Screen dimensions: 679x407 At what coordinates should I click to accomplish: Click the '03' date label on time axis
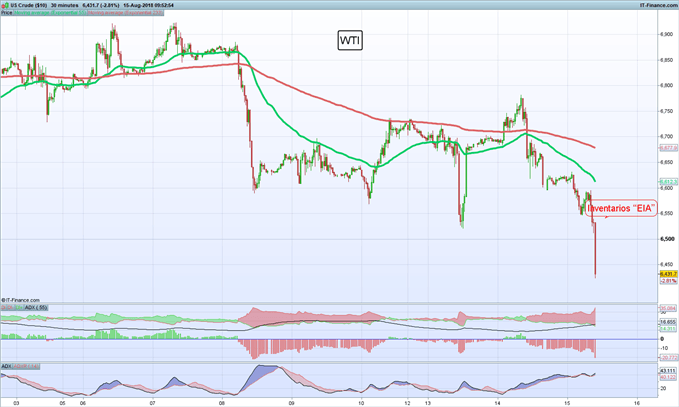pyautogui.click(x=16, y=403)
